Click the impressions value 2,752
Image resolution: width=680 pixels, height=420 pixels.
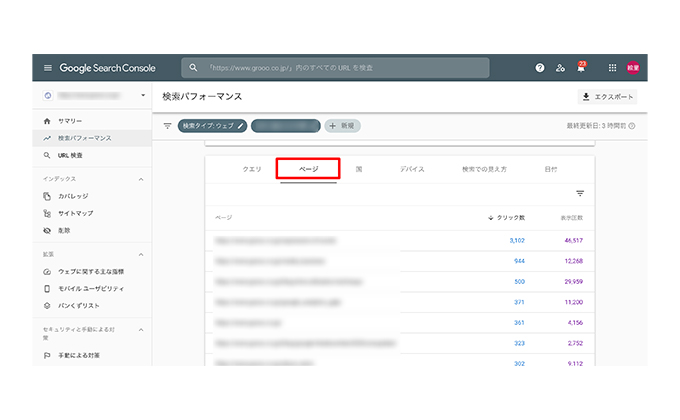click(575, 343)
